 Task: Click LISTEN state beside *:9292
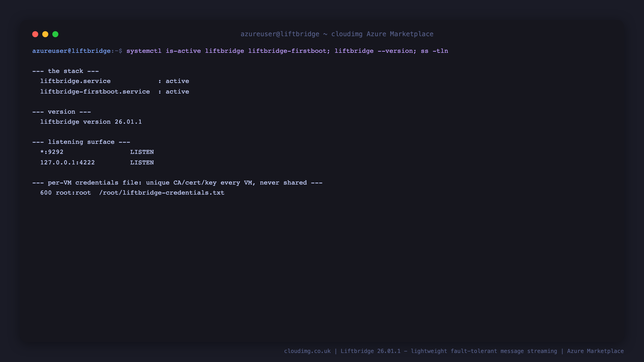(x=142, y=152)
